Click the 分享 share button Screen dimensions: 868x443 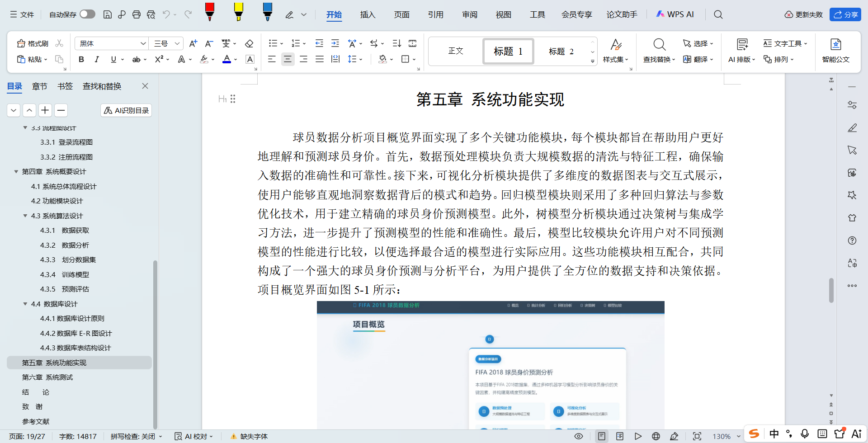[x=845, y=14]
